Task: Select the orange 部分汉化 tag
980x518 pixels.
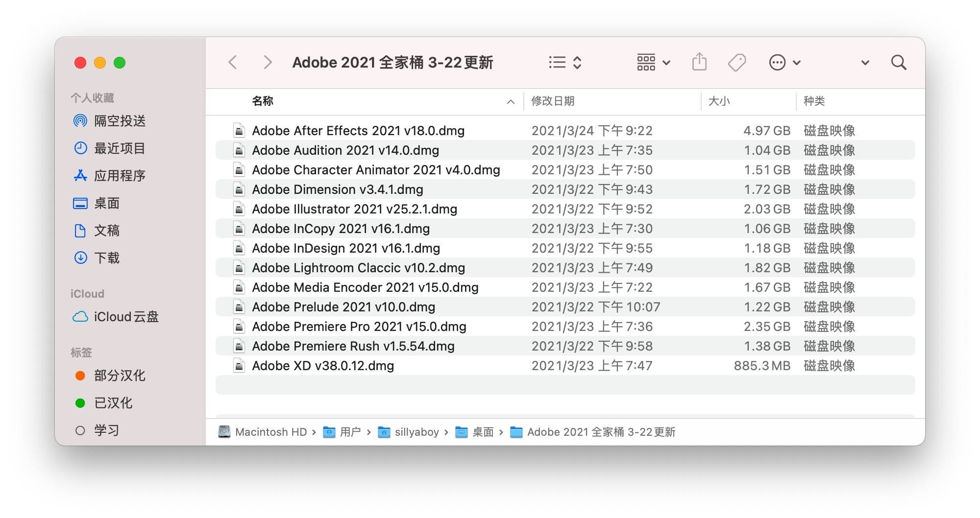Action: click(119, 376)
